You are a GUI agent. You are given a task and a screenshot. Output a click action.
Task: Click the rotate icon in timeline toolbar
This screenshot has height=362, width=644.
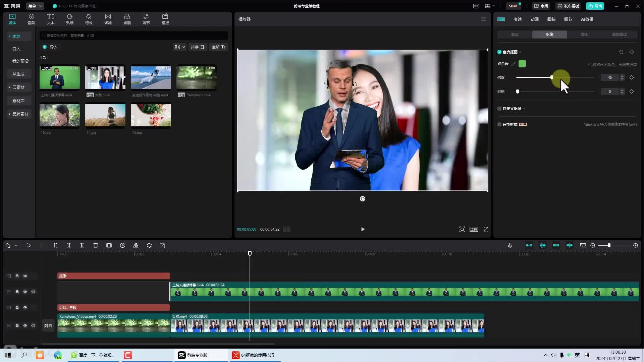(149, 245)
